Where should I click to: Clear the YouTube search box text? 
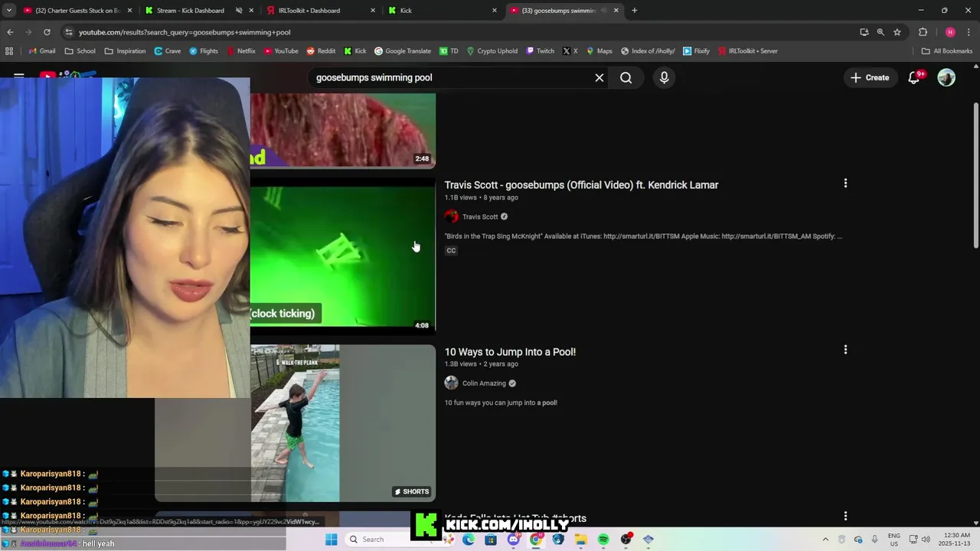pyautogui.click(x=599, y=77)
